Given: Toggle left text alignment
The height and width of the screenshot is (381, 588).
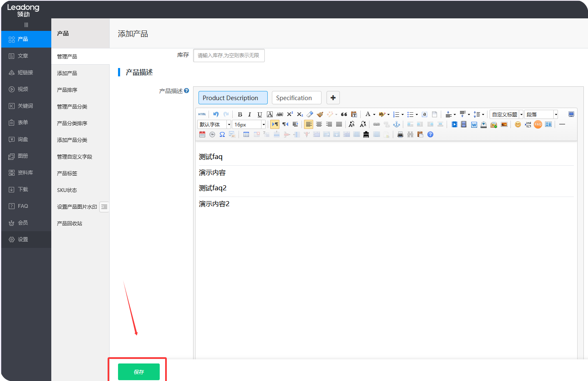Looking at the screenshot, I should click(x=309, y=124).
